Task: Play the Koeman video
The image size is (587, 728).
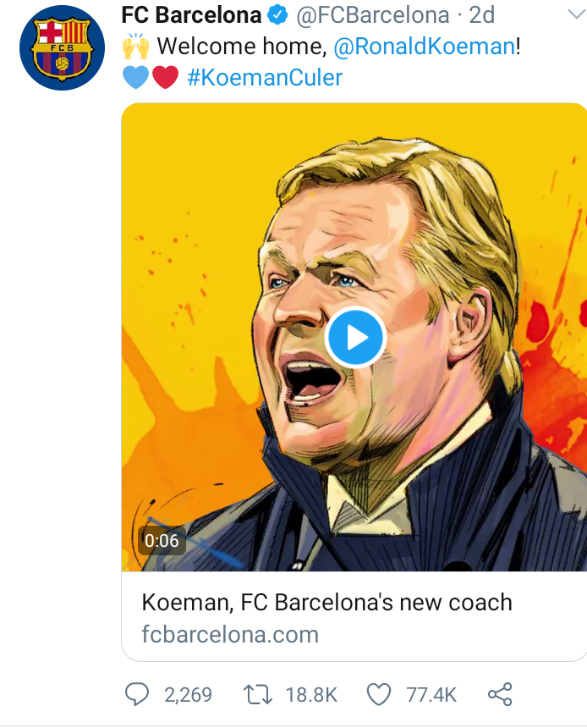Action: 355,337
